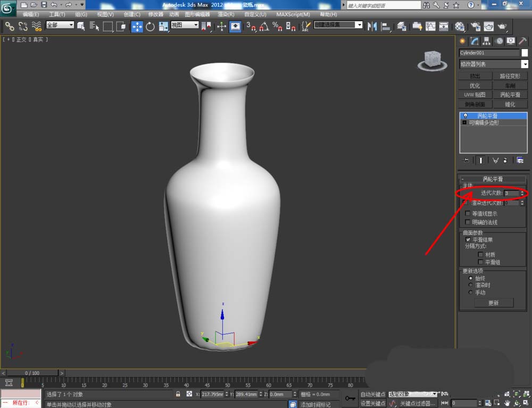This screenshot has width=532, height=408.
Task: Open the Material Editor
Action: tap(460, 26)
